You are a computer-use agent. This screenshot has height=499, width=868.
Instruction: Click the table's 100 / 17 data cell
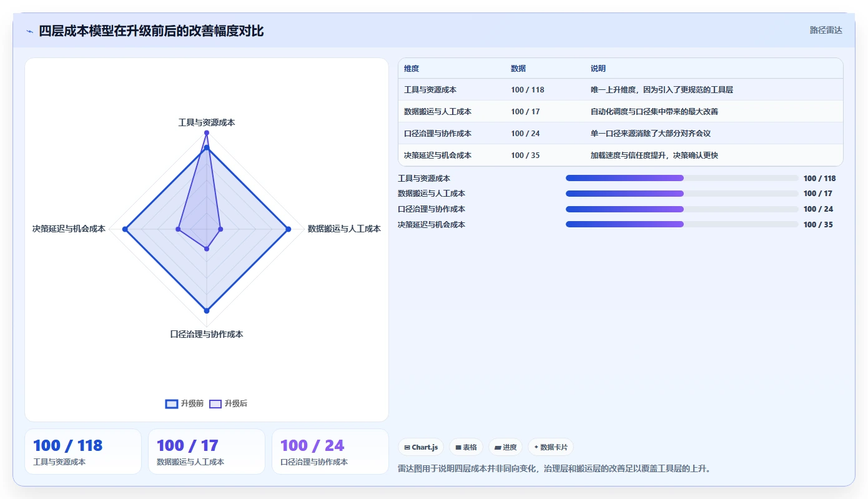[x=525, y=112]
